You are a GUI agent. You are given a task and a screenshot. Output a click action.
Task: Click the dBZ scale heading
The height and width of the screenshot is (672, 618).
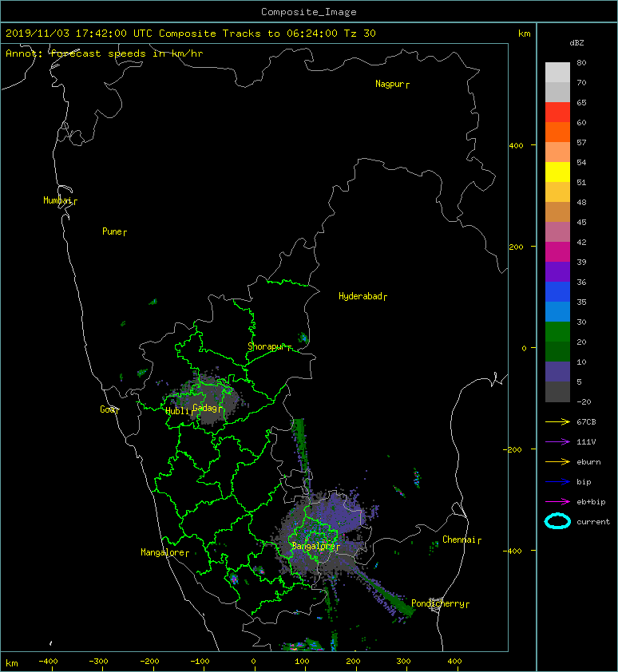tap(576, 43)
